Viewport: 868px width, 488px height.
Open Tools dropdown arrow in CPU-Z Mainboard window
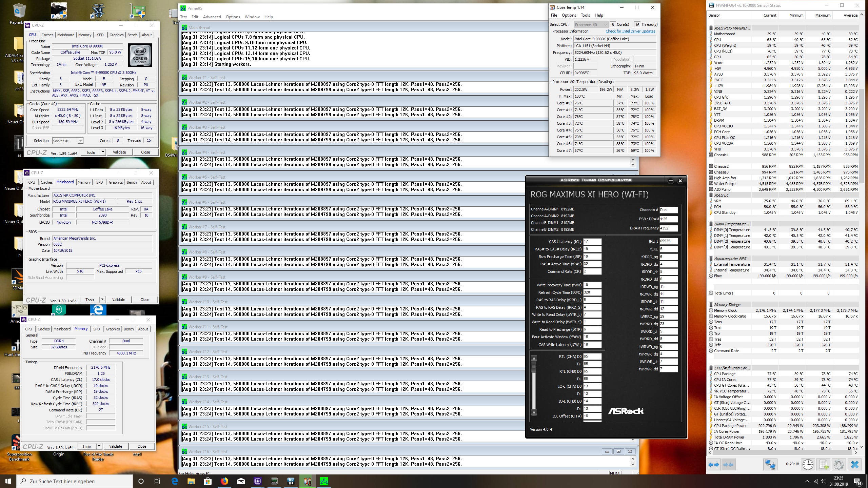(x=102, y=300)
